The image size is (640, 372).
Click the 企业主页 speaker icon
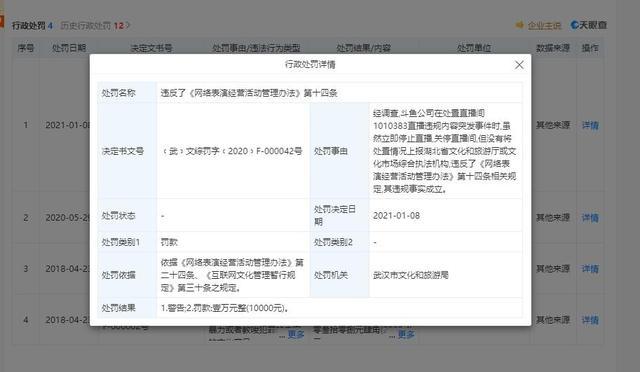pyautogui.click(x=519, y=25)
